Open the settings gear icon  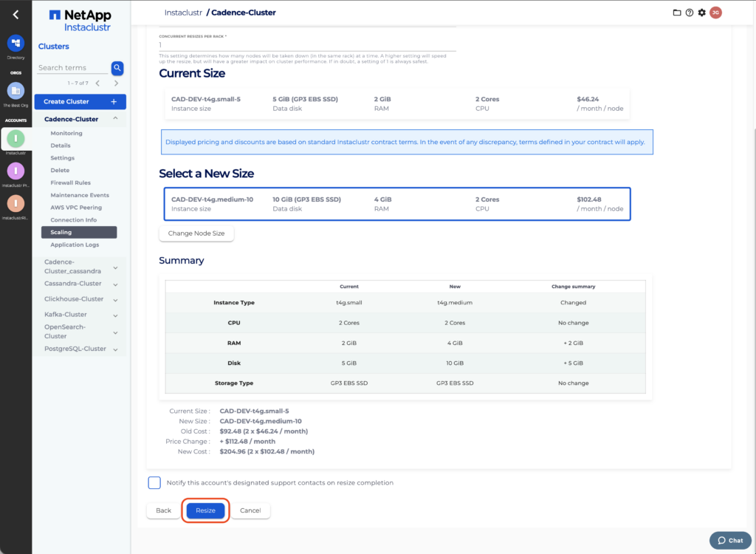click(701, 13)
